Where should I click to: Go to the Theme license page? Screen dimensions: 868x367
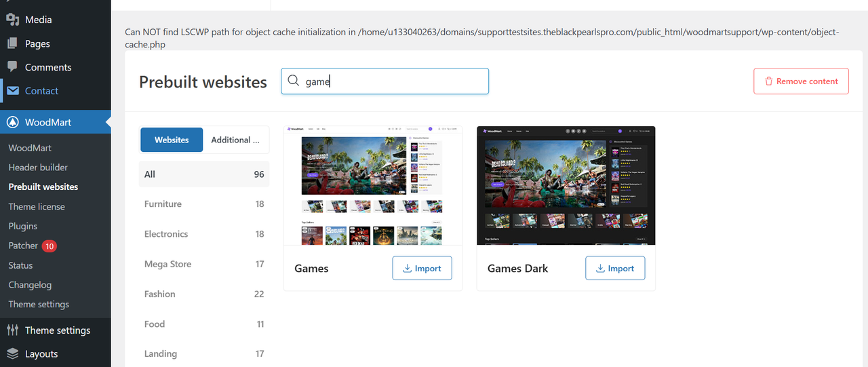click(x=37, y=206)
